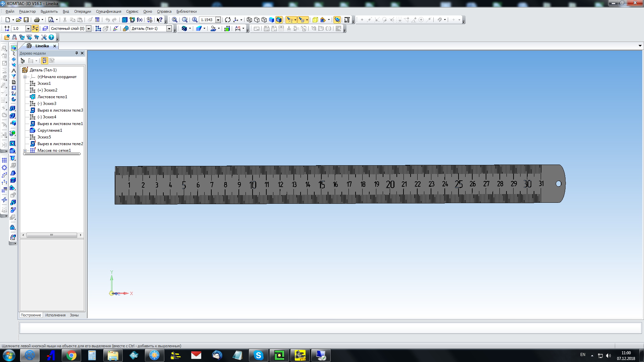This screenshot has width=644, height=362.
Task: Open the Файл menu
Action: [10, 11]
